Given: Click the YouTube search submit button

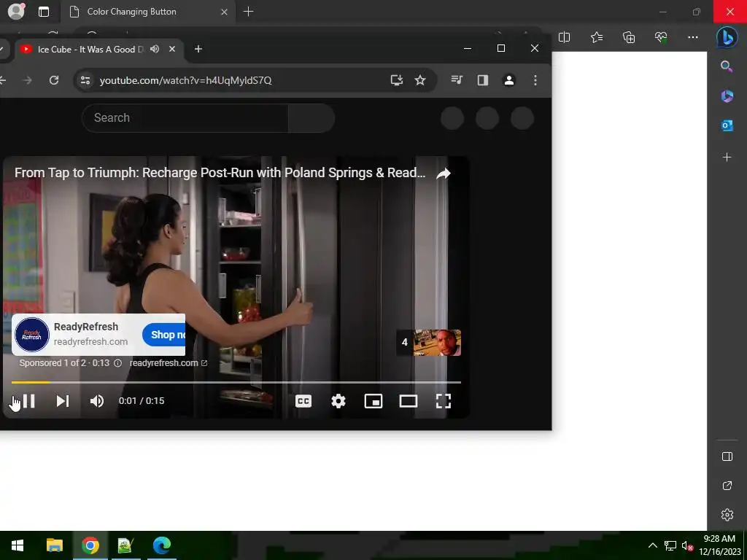Looking at the screenshot, I should click(x=311, y=117).
